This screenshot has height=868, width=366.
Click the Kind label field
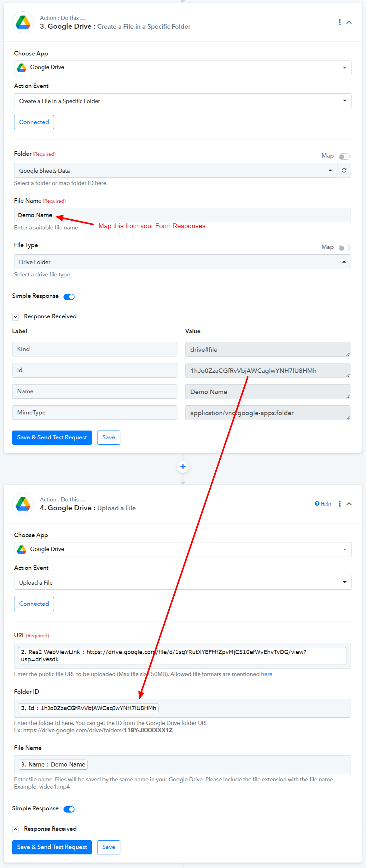pyautogui.click(x=95, y=349)
